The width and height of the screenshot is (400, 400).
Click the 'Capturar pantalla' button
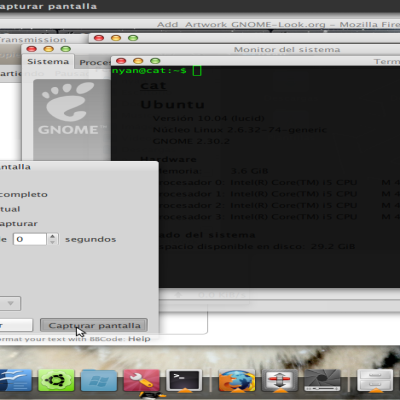pyautogui.click(x=94, y=325)
